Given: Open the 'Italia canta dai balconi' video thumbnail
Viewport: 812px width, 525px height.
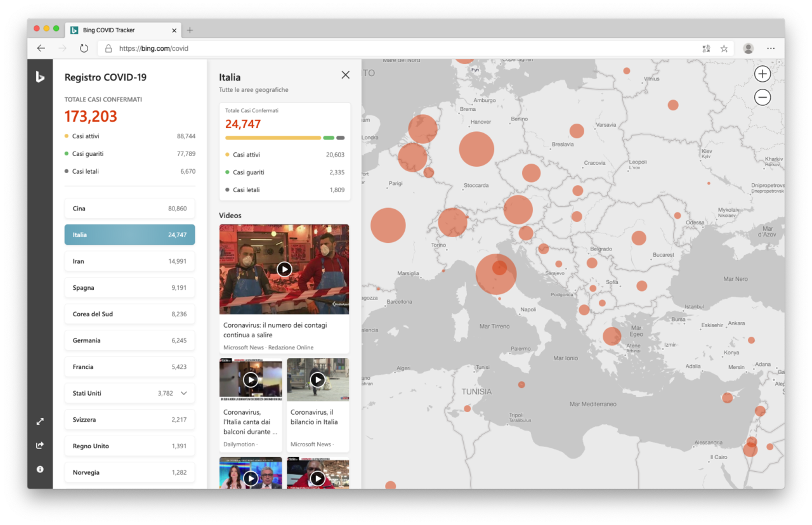Looking at the screenshot, I should pyautogui.click(x=251, y=380).
